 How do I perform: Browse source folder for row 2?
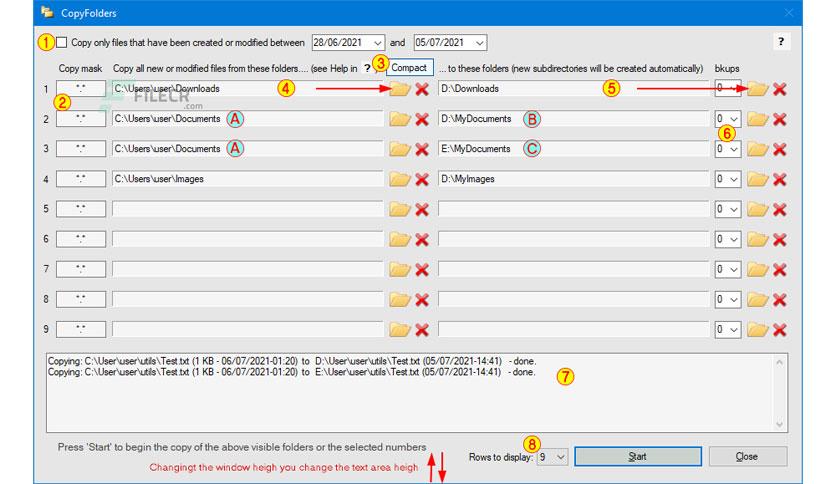(x=399, y=119)
